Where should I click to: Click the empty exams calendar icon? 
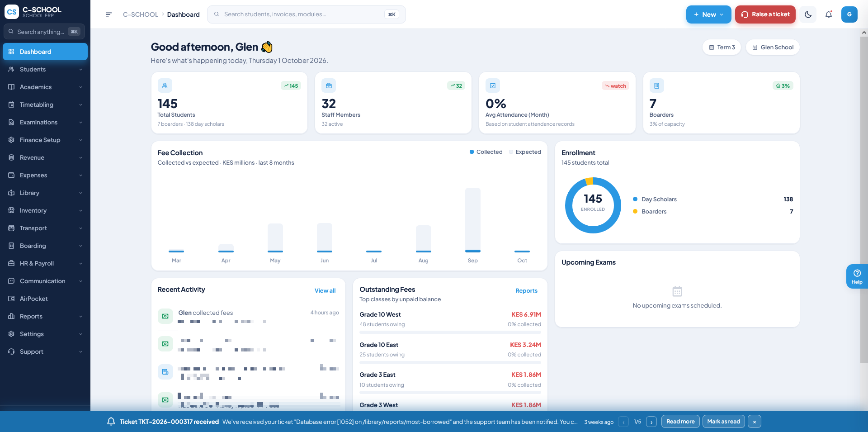(x=677, y=291)
